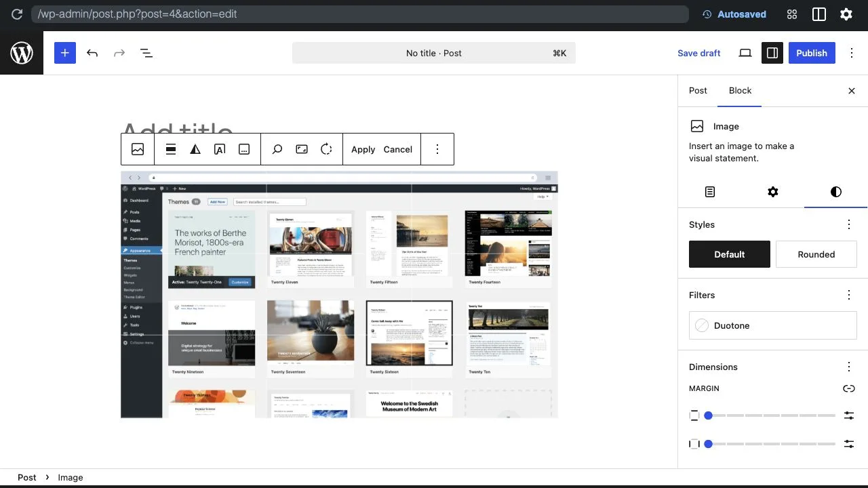Screen dimensions: 868x488
Task: Reload the page in browser
Action: point(17,14)
